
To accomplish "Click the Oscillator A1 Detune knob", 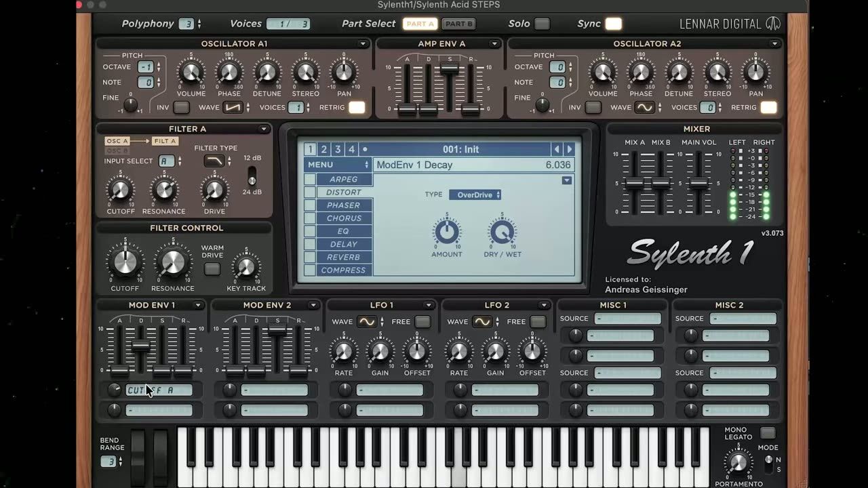I will pyautogui.click(x=267, y=72).
